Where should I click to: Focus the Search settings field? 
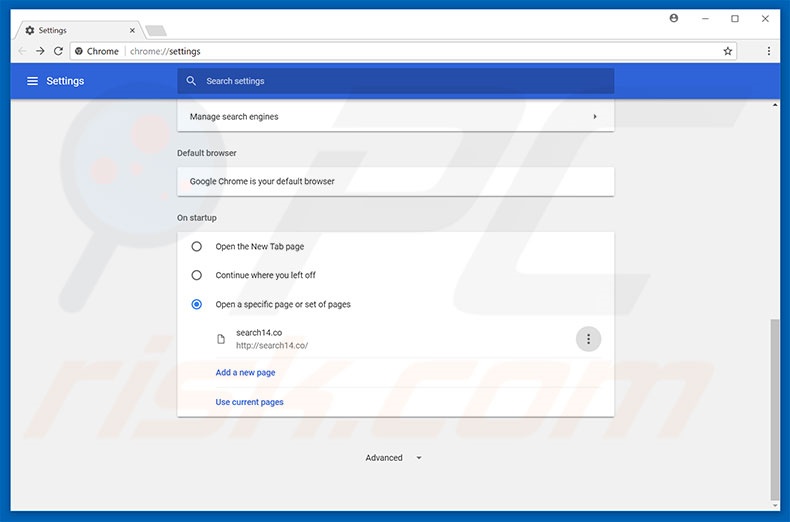(x=396, y=81)
